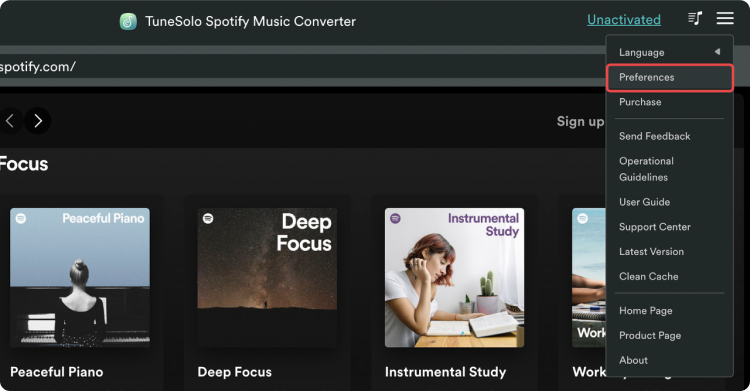
Task: Check Latest Version in the menu
Action: click(669, 252)
